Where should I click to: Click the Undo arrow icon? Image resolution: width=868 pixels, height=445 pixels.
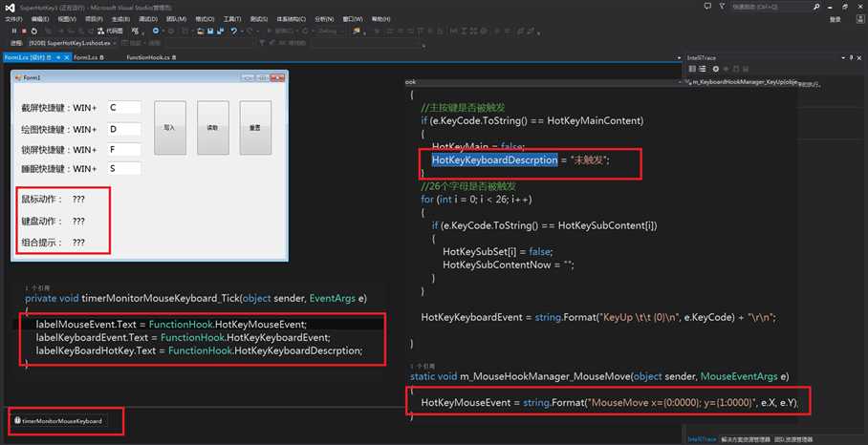pos(233,31)
